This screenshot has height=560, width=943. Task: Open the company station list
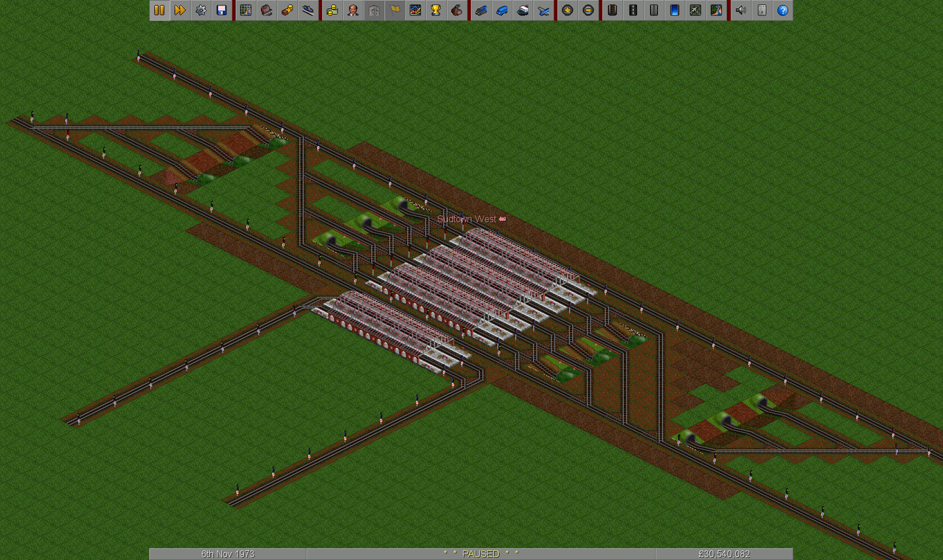coord(307,10)
